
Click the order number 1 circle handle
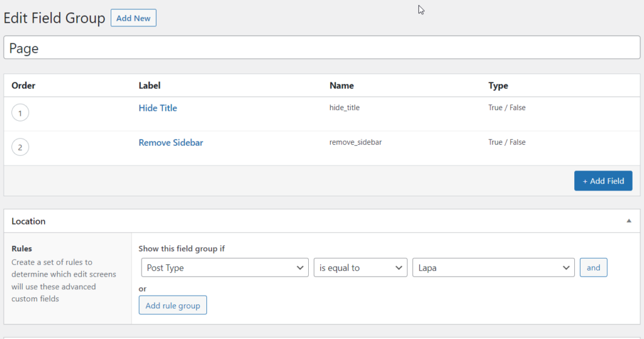click(20, 113)
